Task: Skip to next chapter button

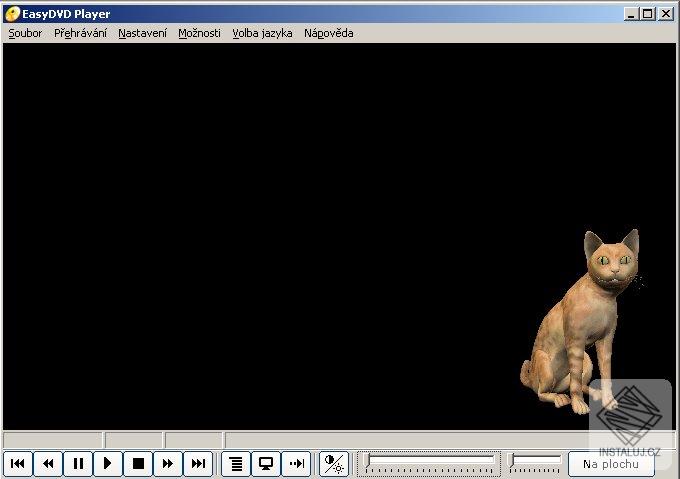Action: (198, 463)
